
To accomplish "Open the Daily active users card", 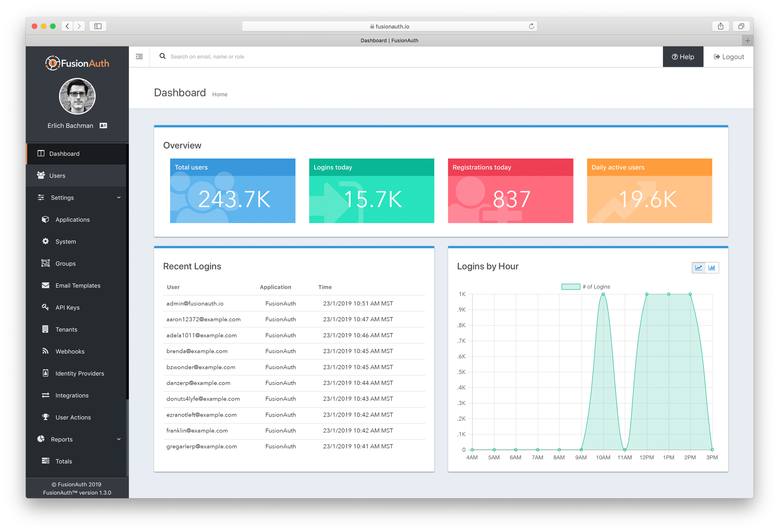I will (650, 191).
